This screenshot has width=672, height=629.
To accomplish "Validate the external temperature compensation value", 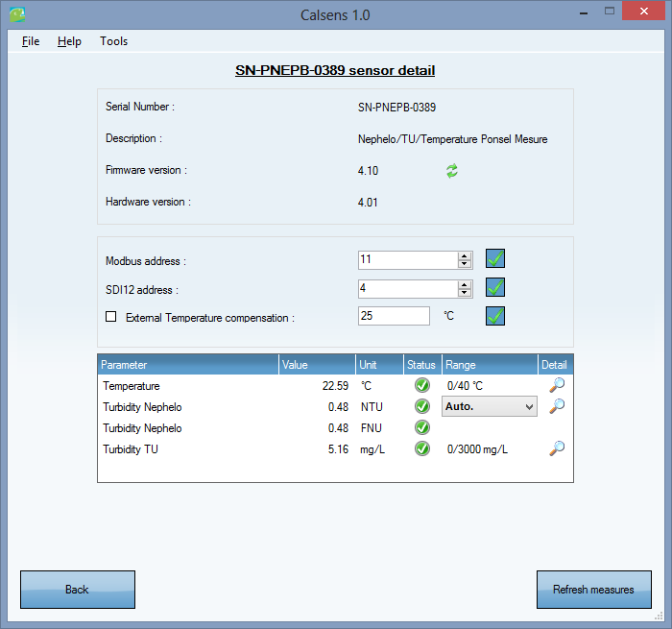I will (x=495, y=316).
